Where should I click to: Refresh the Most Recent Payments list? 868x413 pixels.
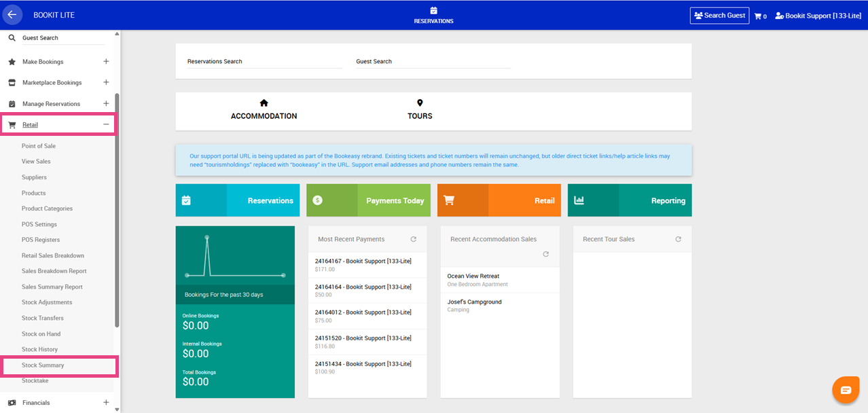click(413, 239)
